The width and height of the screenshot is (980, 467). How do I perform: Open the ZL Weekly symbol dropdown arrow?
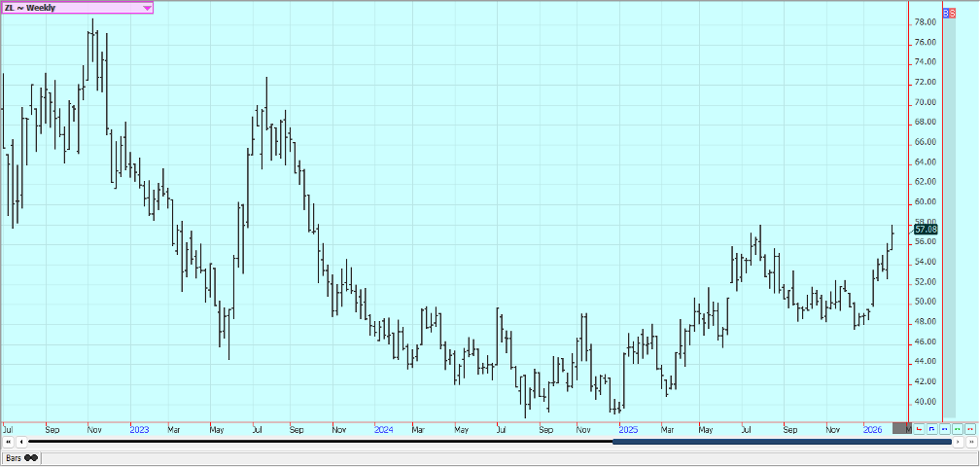[147, 8]
